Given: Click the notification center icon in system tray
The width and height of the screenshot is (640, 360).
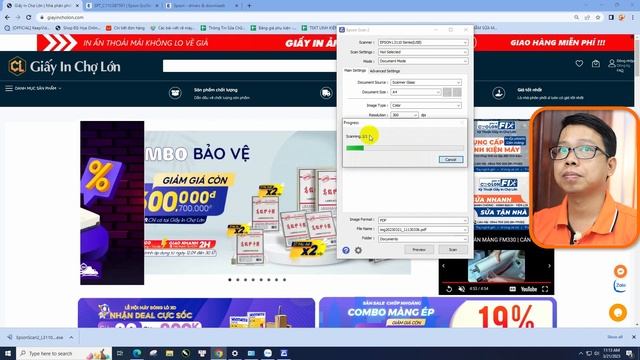Looking at the screenshot, I should click(x=629, y=353).
